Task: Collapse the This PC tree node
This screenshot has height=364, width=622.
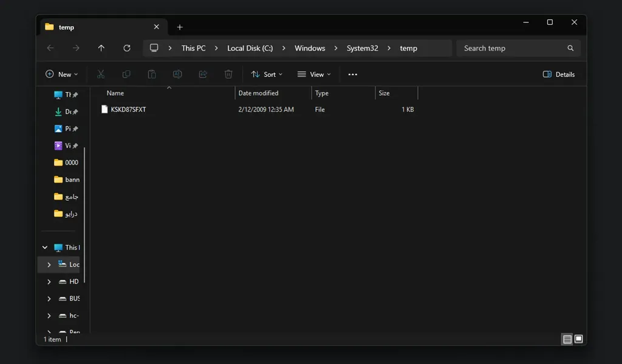Action: click(x=45, y=248)
